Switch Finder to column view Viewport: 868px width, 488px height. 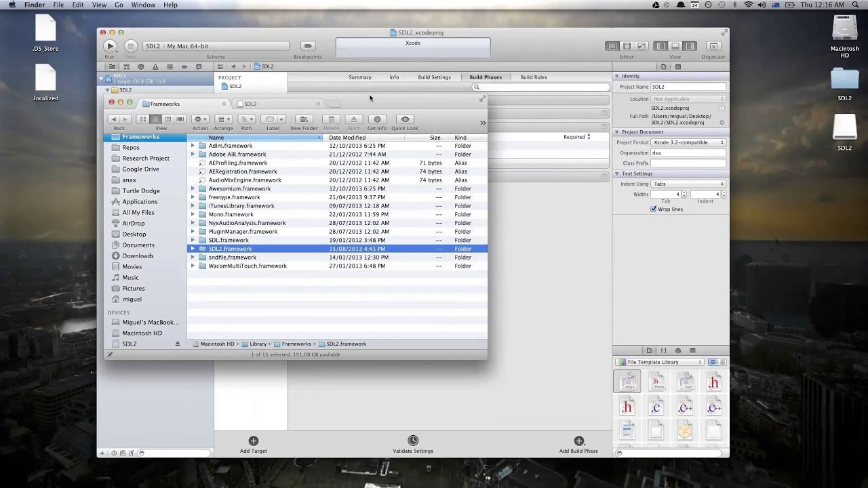[x=167, y=119]
